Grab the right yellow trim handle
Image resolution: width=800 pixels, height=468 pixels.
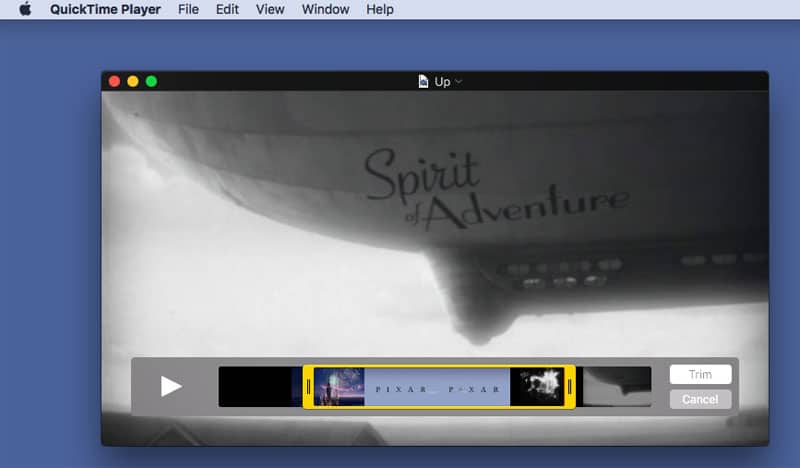(570, 387)
